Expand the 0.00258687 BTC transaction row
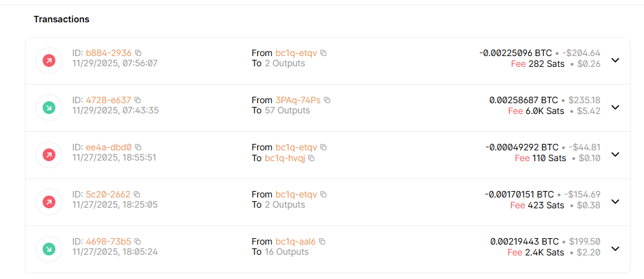 (x=615, y=108)
